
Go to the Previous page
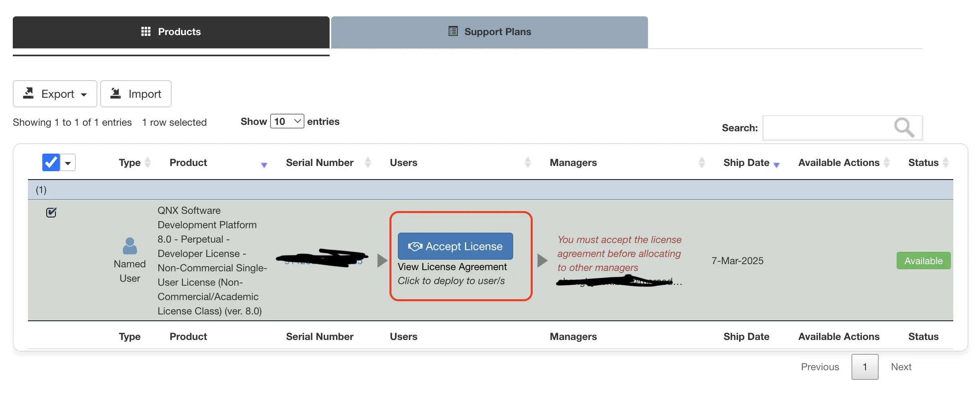point(820,367)
